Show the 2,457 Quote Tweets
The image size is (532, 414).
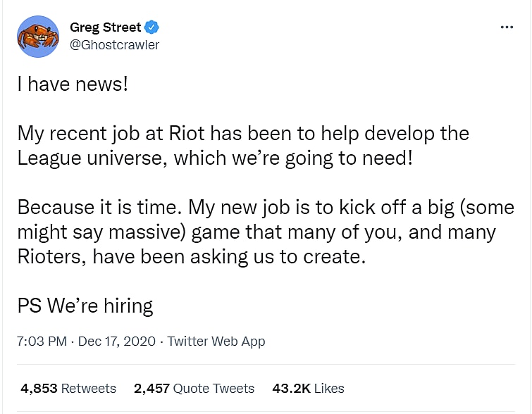[x=194, y=388]
